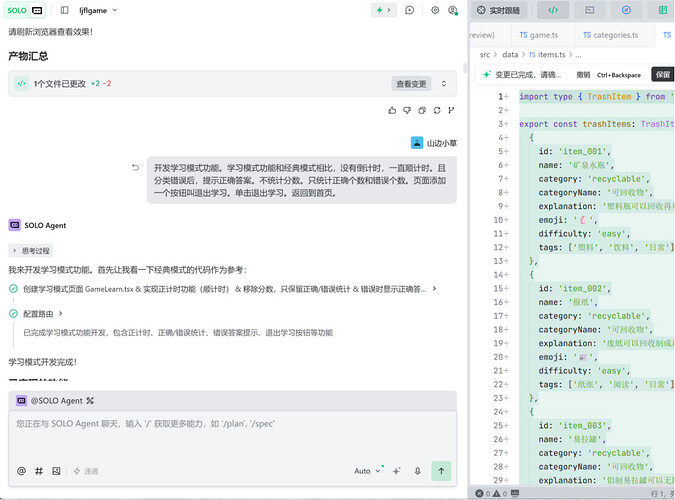Give thumbs up to the response
The image size is (675, 500).
tap(392, 111)
